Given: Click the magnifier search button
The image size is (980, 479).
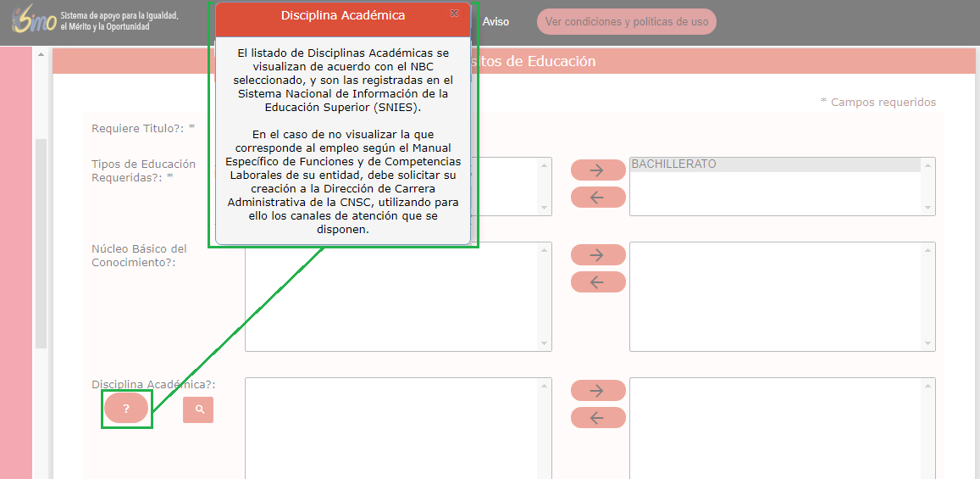Looking at the screenshot, I should click(x=199, y=409).
